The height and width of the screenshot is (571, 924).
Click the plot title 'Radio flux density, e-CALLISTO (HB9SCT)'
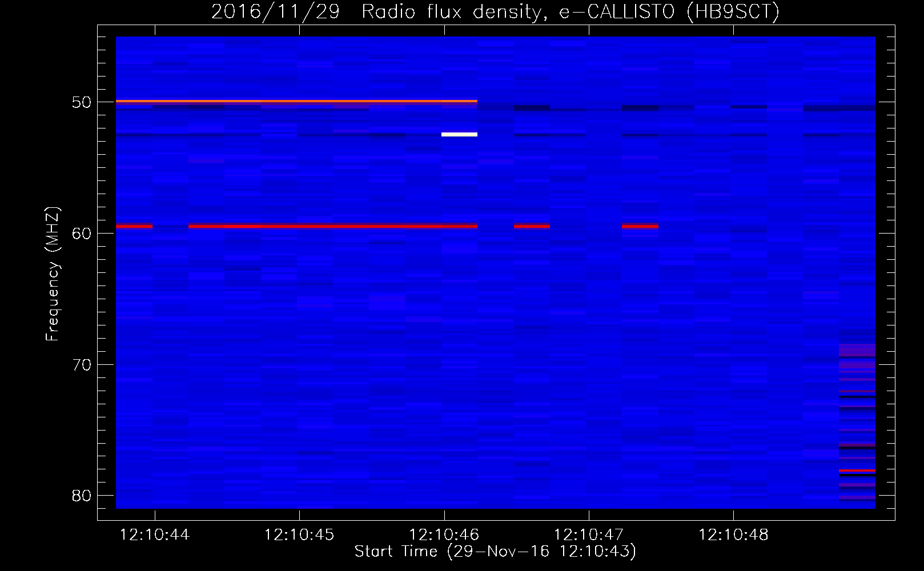pos(571,12)
